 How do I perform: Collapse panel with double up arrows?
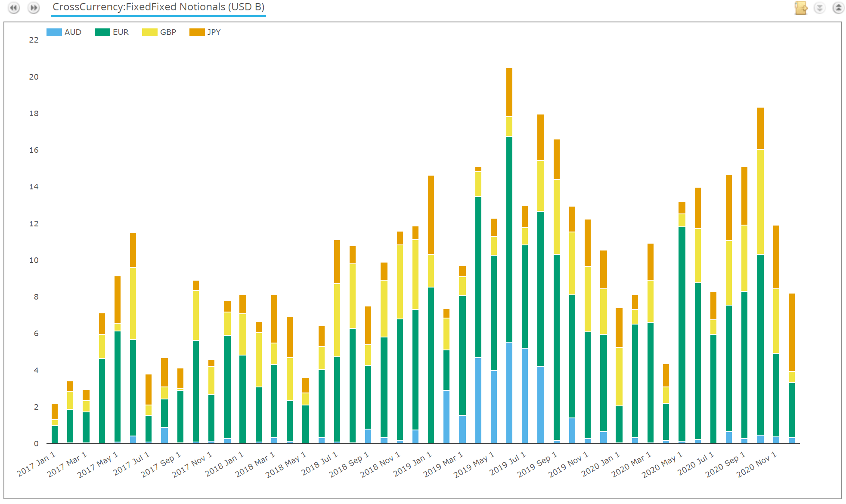[838, 8]
